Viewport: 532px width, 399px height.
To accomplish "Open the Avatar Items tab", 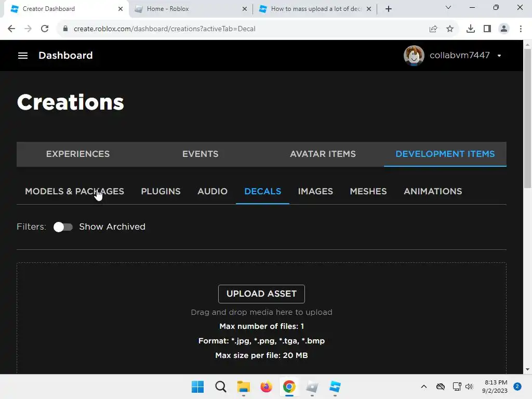I will coord(323,154).
